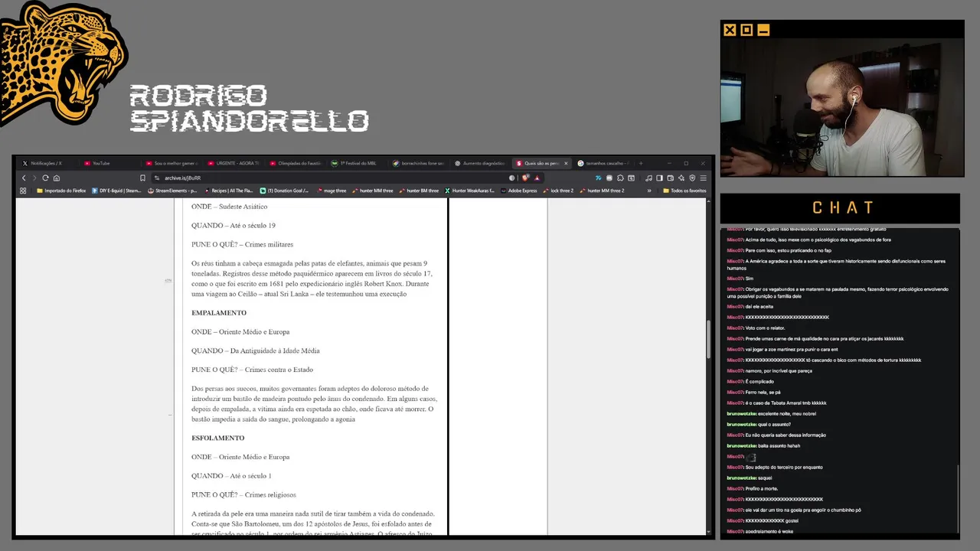
Task: Bookmark this page with the bookmark icon
Action: coord(142,178)
